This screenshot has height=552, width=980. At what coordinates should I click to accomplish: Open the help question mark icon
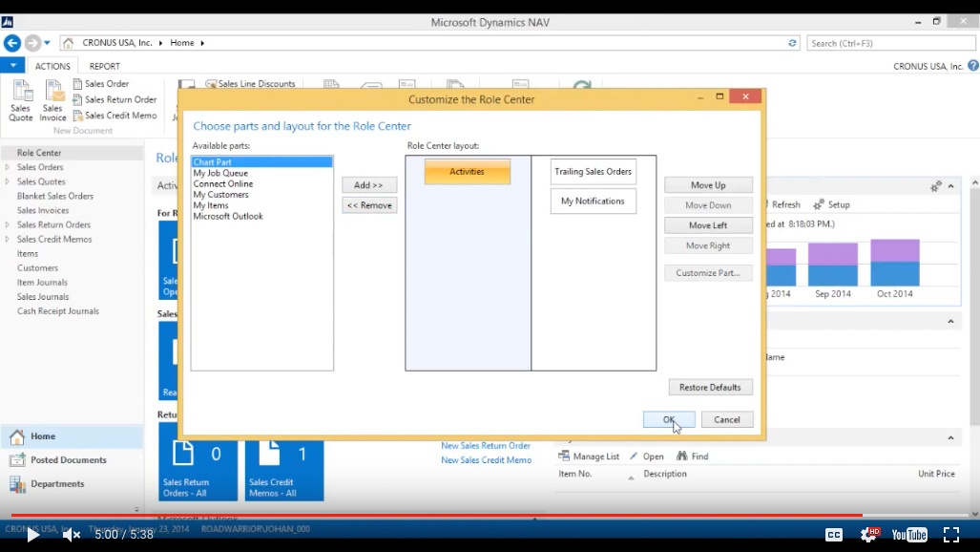tap(973, 66)
